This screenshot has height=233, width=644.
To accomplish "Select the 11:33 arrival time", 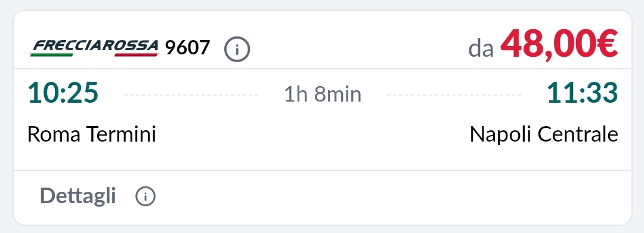I will [x=583, y=92].
